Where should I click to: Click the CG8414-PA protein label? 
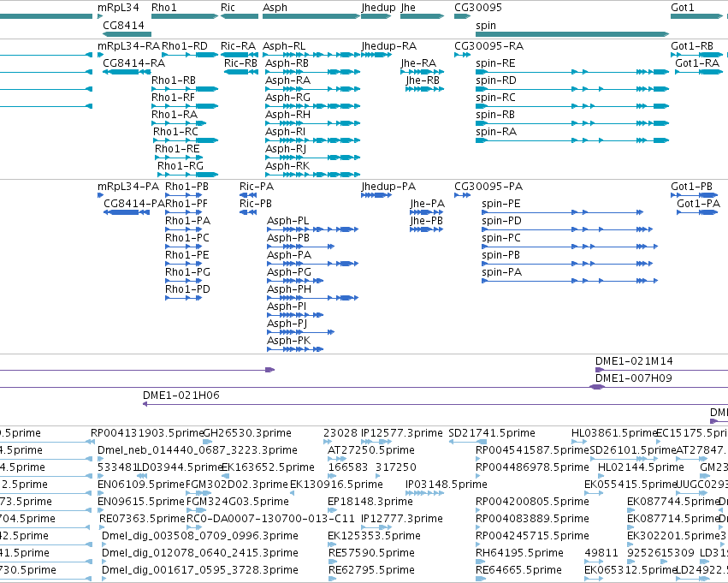tap(134, 204)
